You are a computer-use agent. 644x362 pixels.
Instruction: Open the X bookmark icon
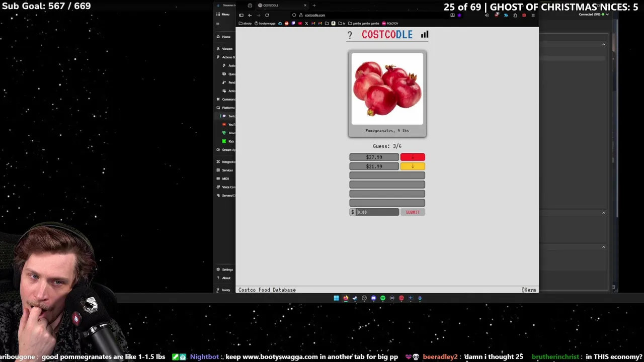306,23
